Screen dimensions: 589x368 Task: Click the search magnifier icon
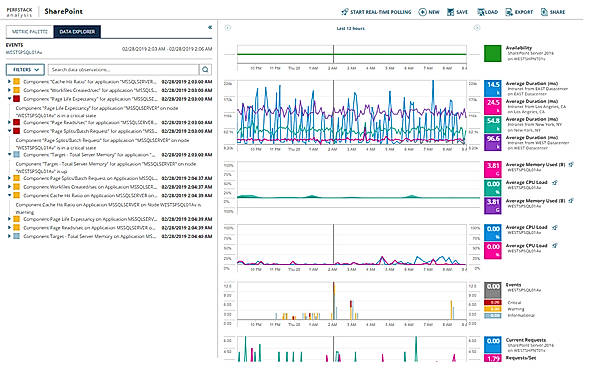(205, 69)
